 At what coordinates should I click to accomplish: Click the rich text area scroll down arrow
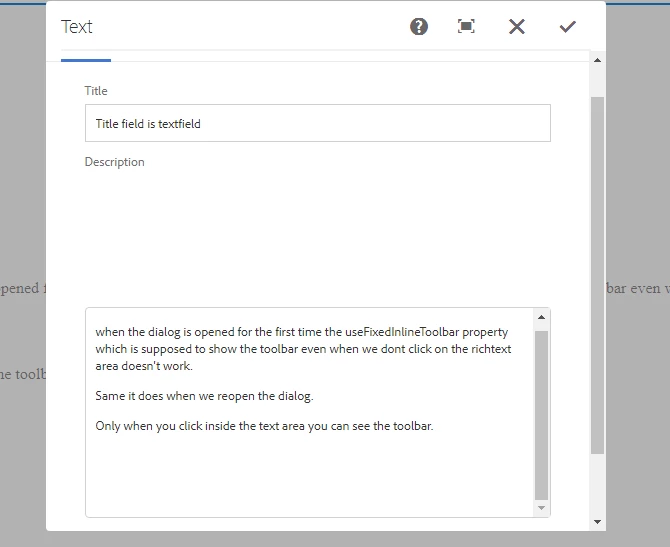tap(541, 508)
